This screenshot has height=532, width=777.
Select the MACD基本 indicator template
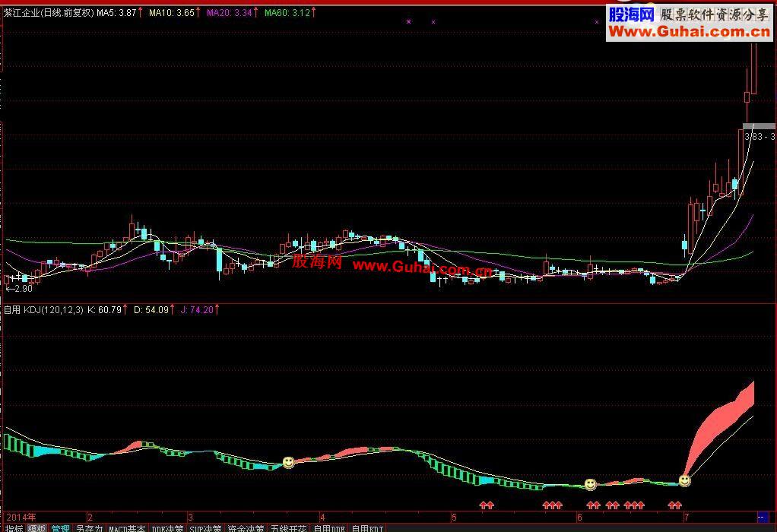(128, 528)
